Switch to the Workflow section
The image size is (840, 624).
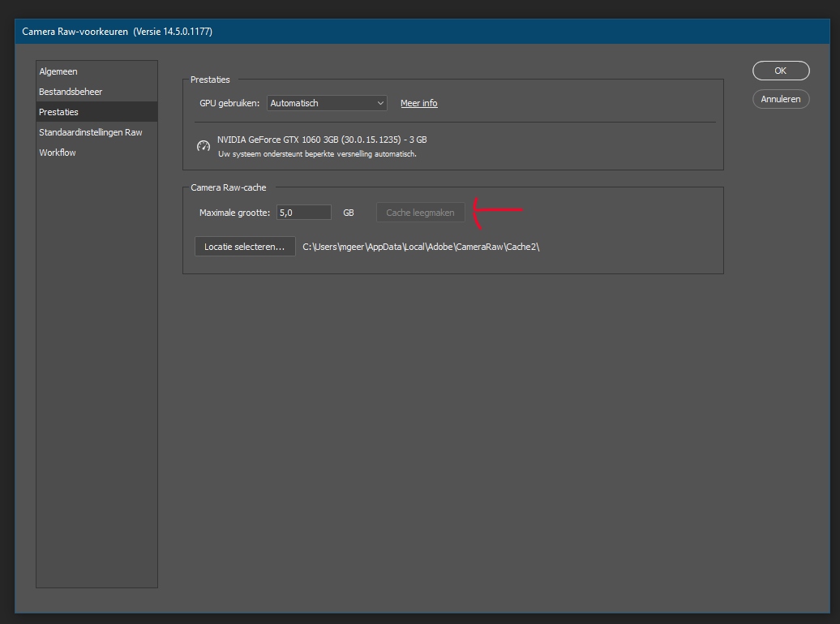pyautogui.click(x=96, y=153)
